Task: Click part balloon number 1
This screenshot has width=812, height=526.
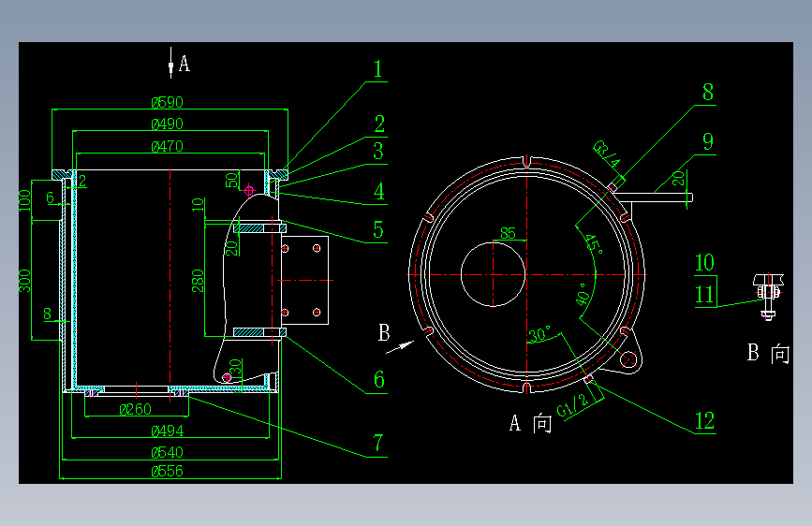Action: click(x=378, y=69)
